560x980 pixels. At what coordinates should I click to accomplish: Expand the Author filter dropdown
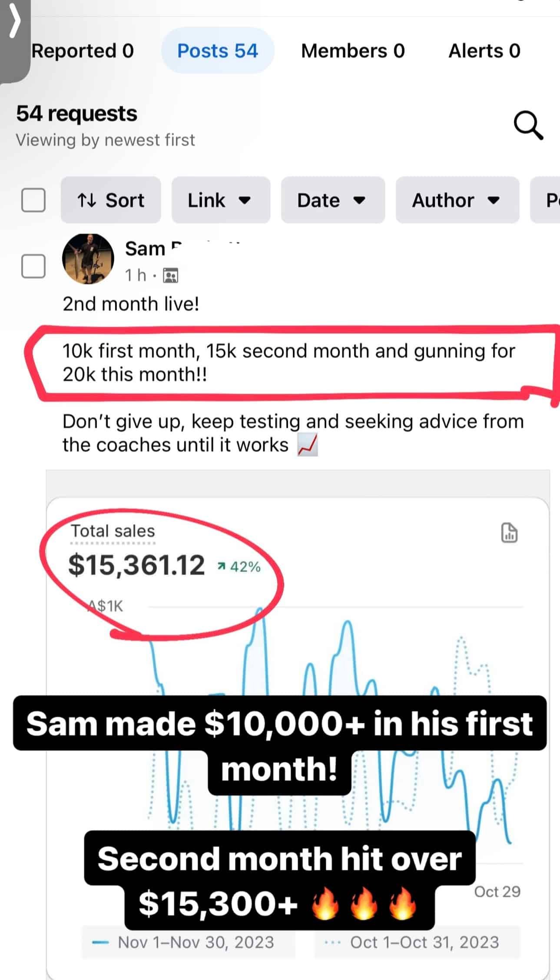457,200
